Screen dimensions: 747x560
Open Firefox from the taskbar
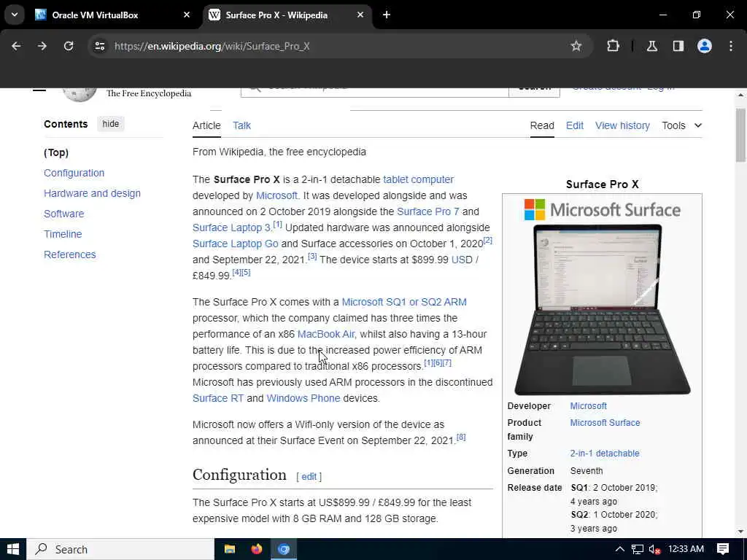tap(257, 550)
